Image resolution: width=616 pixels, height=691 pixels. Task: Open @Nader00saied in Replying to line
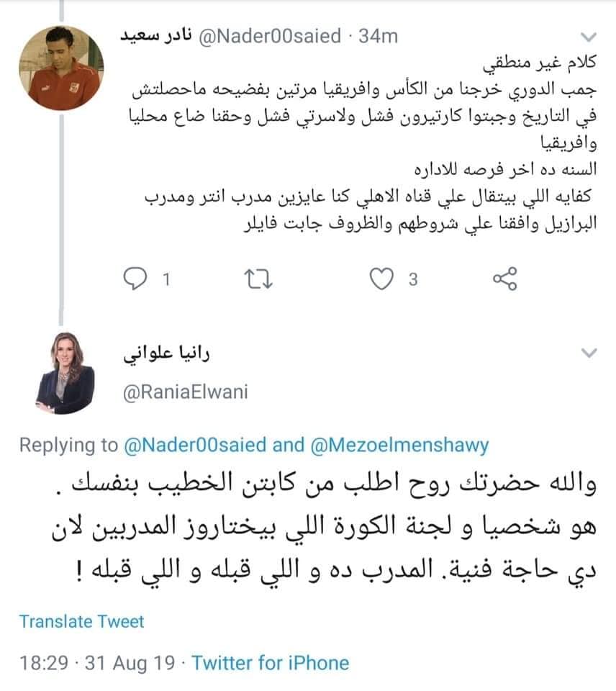[x=195, y=445]
